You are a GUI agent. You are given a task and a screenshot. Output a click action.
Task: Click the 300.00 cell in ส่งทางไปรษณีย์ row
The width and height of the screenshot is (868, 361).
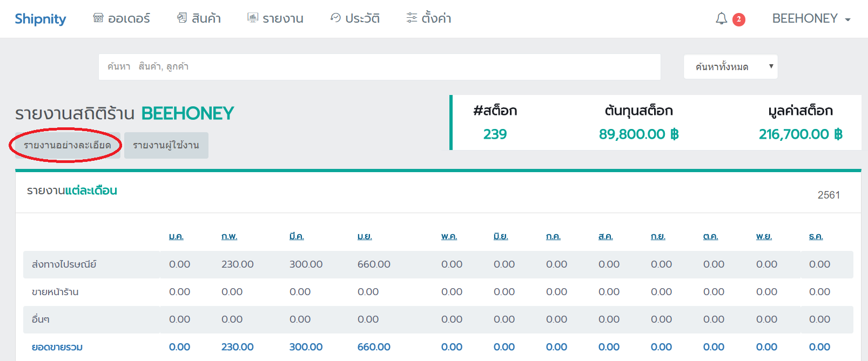pos(306,264)
